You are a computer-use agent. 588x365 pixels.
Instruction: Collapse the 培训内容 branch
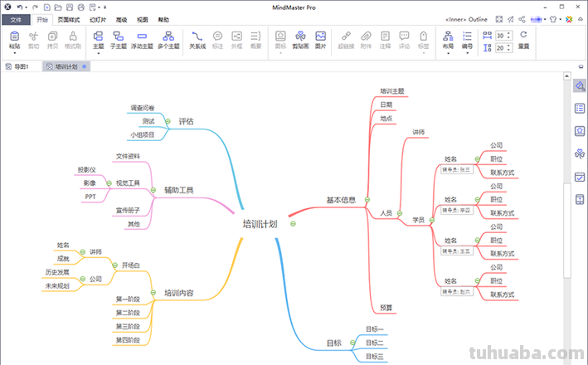click(153, 293)
